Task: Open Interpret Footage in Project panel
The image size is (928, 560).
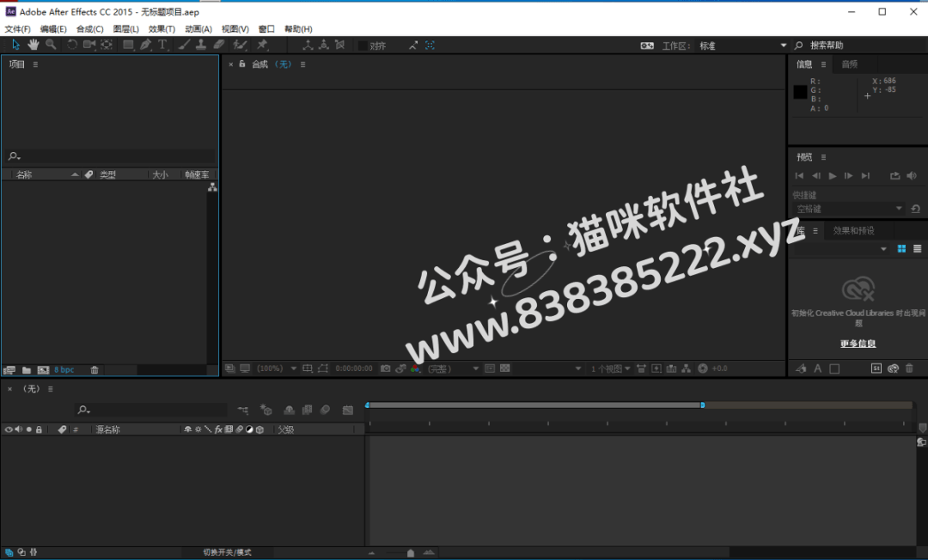Action: click(9, 370)
